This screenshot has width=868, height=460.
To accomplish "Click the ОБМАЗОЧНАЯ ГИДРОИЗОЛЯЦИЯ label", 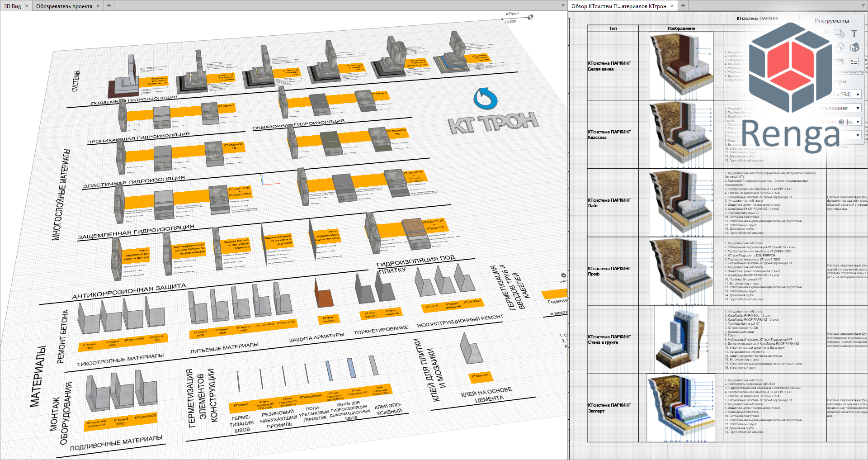I will tap(298, 124).
